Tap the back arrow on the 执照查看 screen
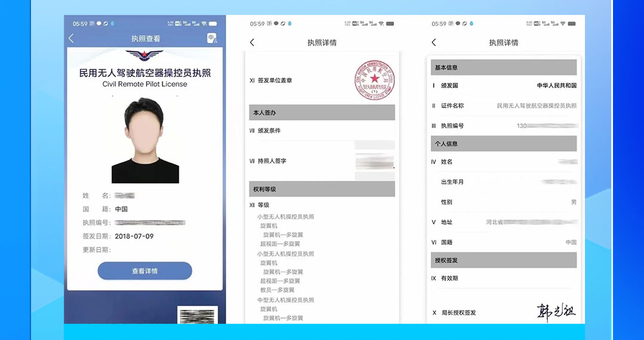The image size is (644, 340). (71, 38)
